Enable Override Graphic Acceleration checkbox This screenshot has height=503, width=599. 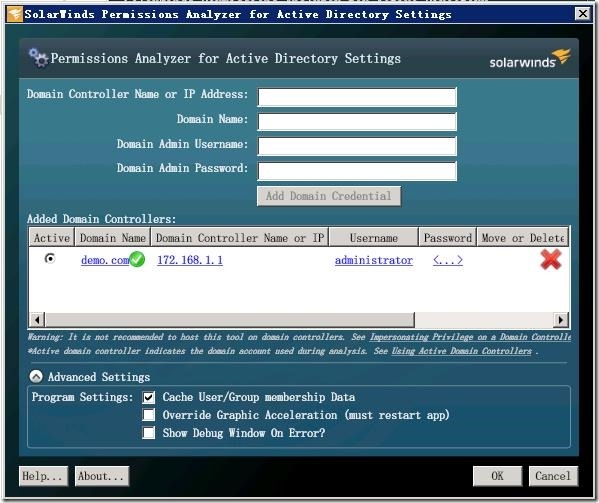pos(149,415)
